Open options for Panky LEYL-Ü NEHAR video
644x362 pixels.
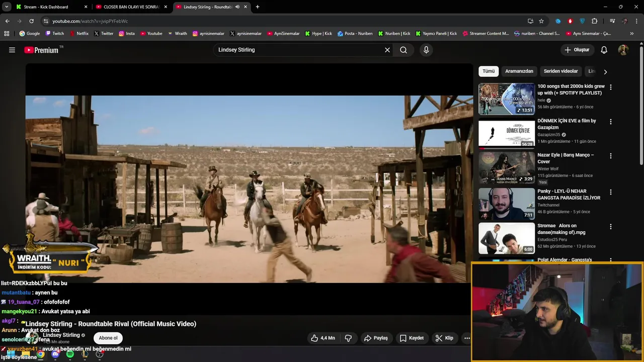point(611,192)
